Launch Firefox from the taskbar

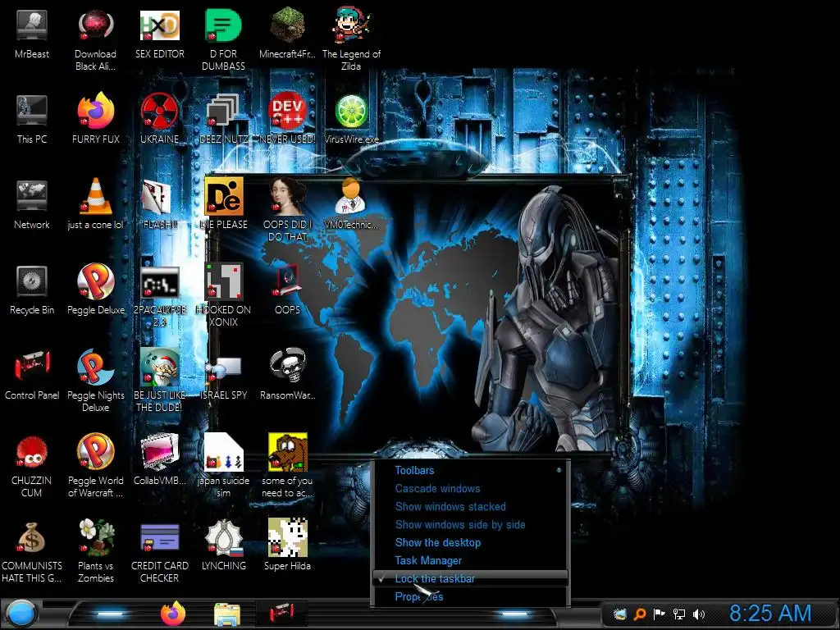(x=172, y=614)
